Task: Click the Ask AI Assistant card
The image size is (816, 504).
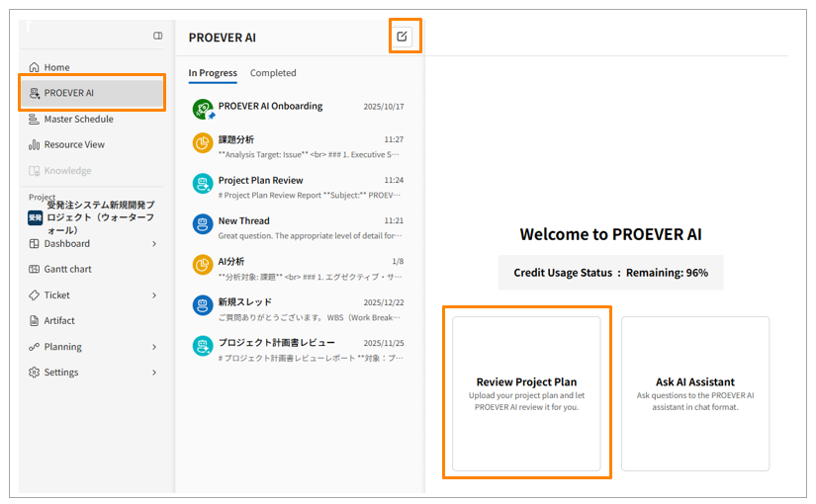Action: 695,393
